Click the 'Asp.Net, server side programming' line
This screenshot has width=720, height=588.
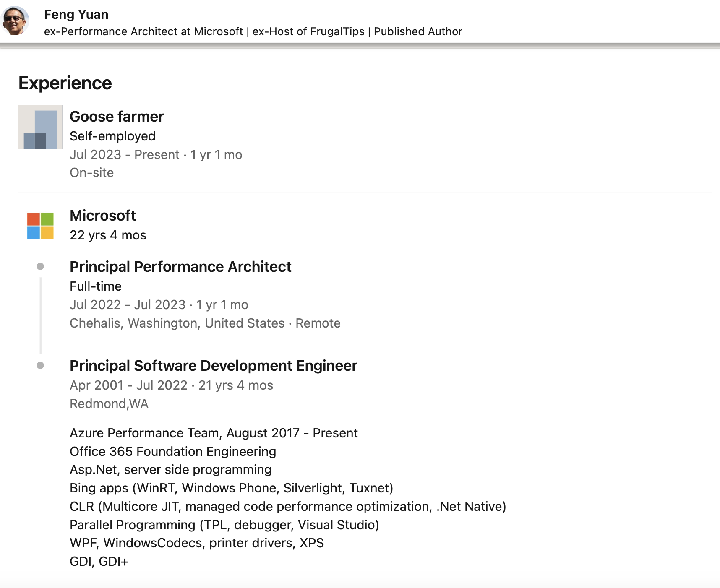pos(171,470)
